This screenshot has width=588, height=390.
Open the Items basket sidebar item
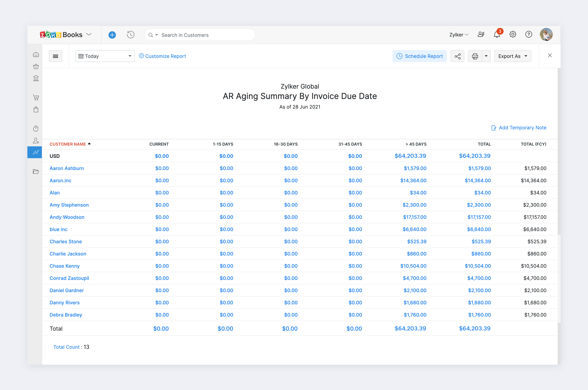click(x=36, y=66)
